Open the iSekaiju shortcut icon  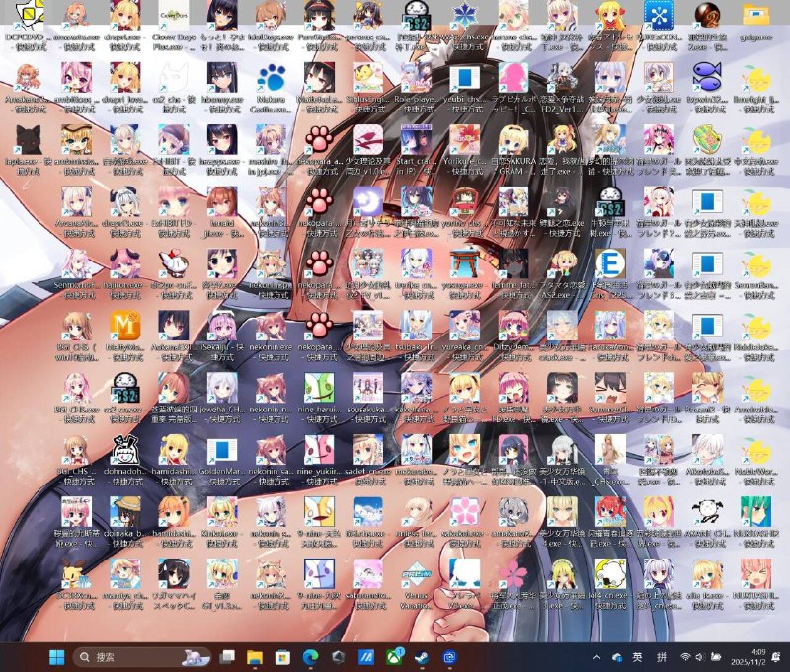click(x=222, y=326)
